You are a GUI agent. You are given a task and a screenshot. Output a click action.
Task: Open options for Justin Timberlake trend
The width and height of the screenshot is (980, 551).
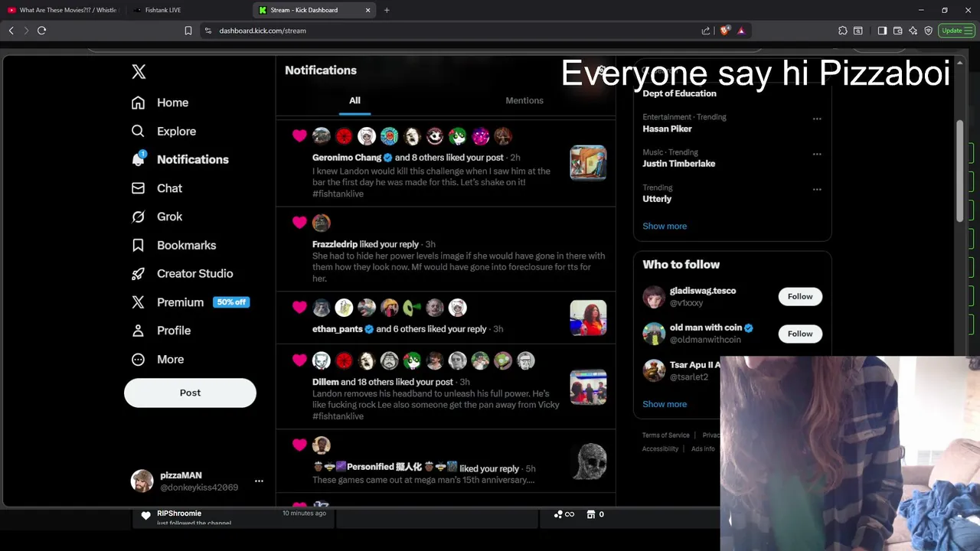pos(817,154)
